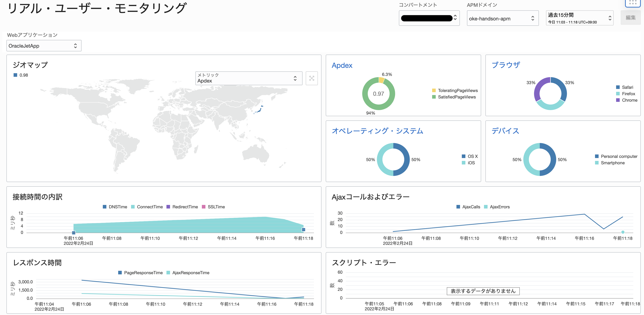The height and width of the screenshot is (315, 644).
Task: Click the TolerantingPageViews legend square
Action: coord(434,91)
